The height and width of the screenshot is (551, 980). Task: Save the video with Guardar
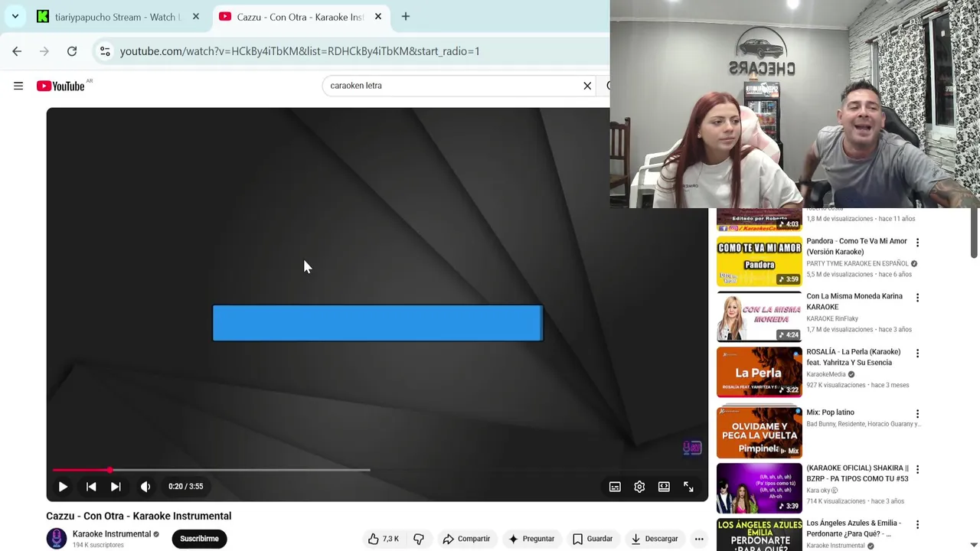click(x=593, y=539)
